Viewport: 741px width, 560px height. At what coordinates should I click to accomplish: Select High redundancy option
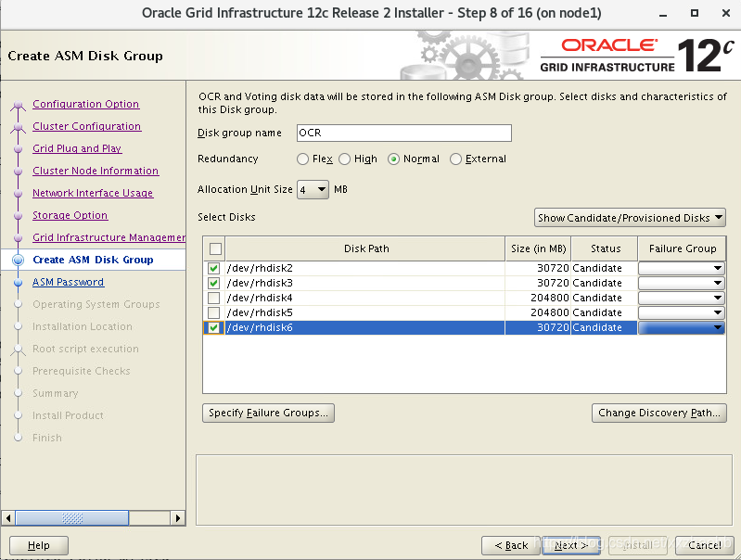(344, 159)
